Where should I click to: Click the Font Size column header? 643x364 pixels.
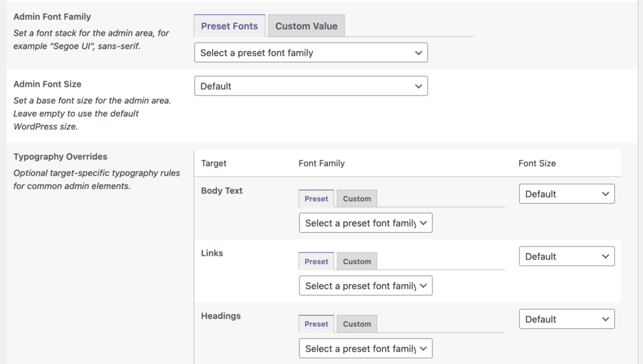(x=537, y=163)
